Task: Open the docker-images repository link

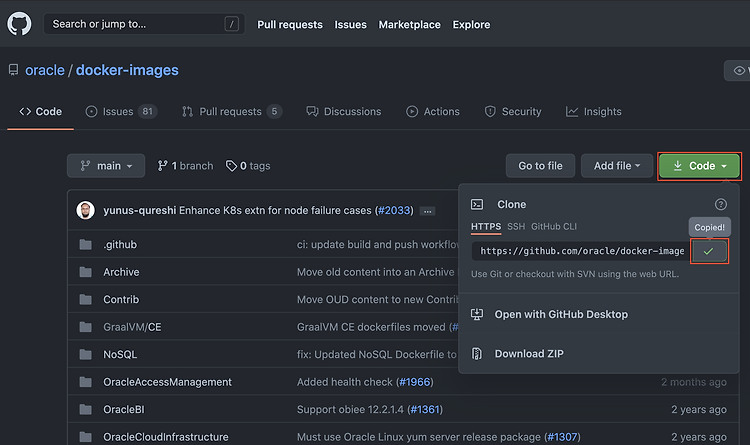Action: (x=127, y=70)
